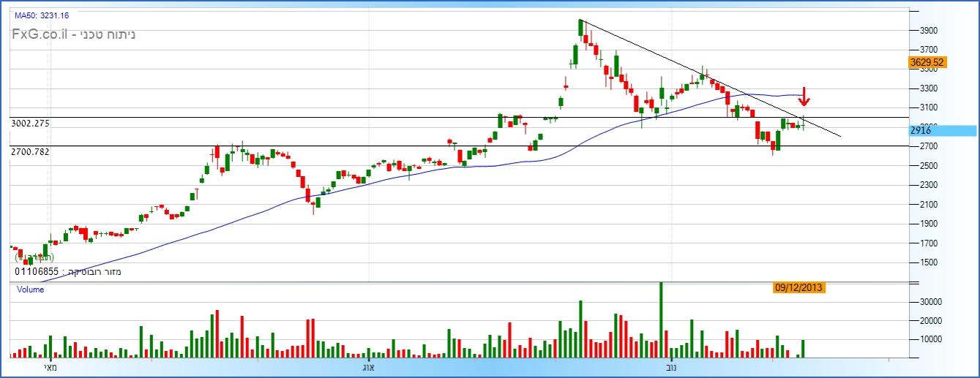Click the Volume panel label
Screen dimensions: 980x378
pos(31,290)
